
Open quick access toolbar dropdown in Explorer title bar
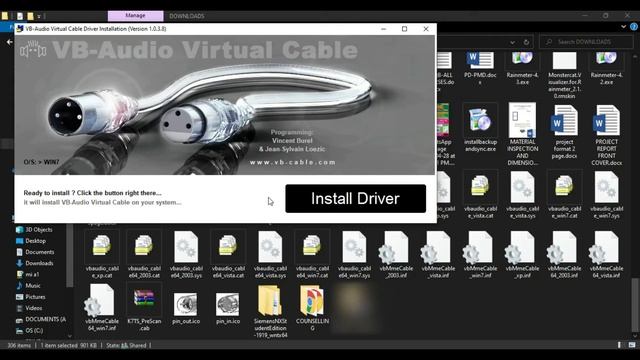click(x=39, y=16)
